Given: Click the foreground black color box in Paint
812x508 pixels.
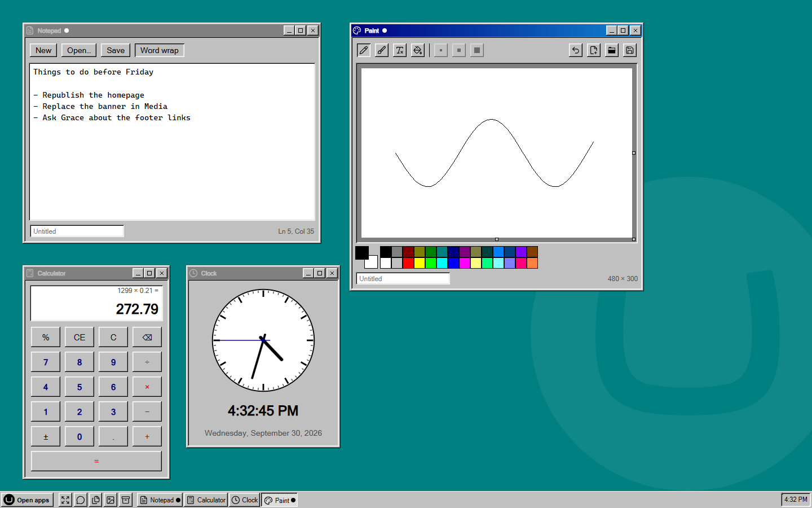Looking at the screenshot, I should point(362,253).
